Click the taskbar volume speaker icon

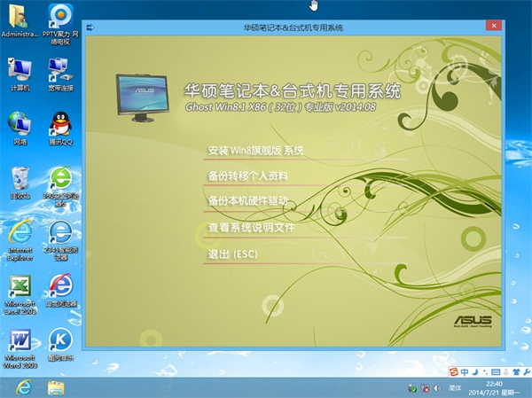pos(435,388)
